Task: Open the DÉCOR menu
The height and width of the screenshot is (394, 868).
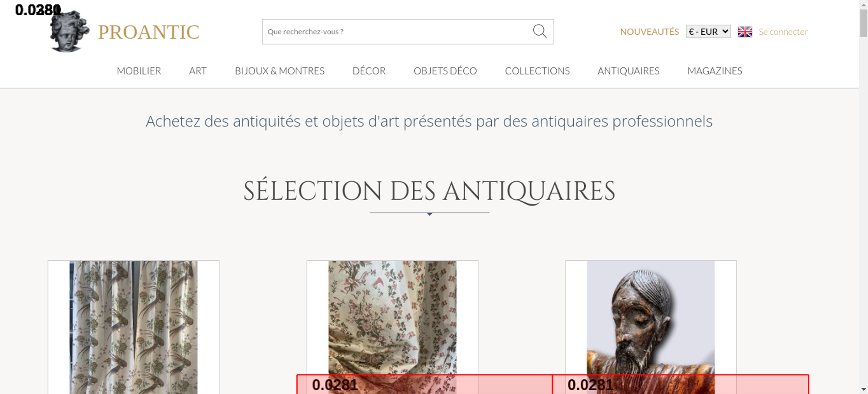Action: tap(369, 71)
